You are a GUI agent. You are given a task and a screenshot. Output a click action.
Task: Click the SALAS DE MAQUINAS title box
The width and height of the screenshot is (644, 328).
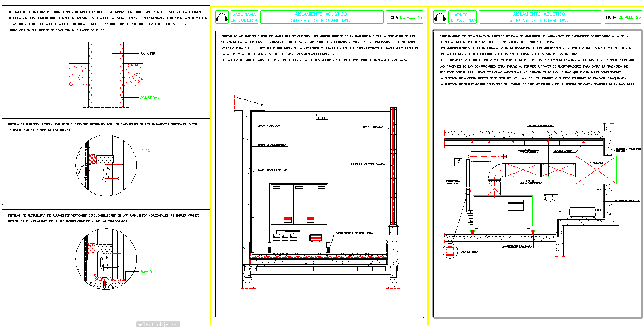pyautogui.click(x=462, y=17)
